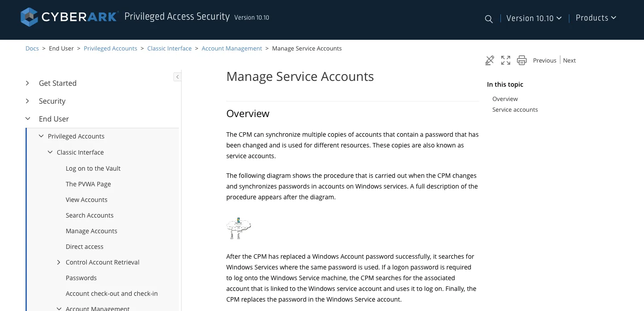Image resolution: width=644 pixels, height=311 pixels.
Task: Open Account Management entry in sidebar
Action: click(x=97, y=308)
